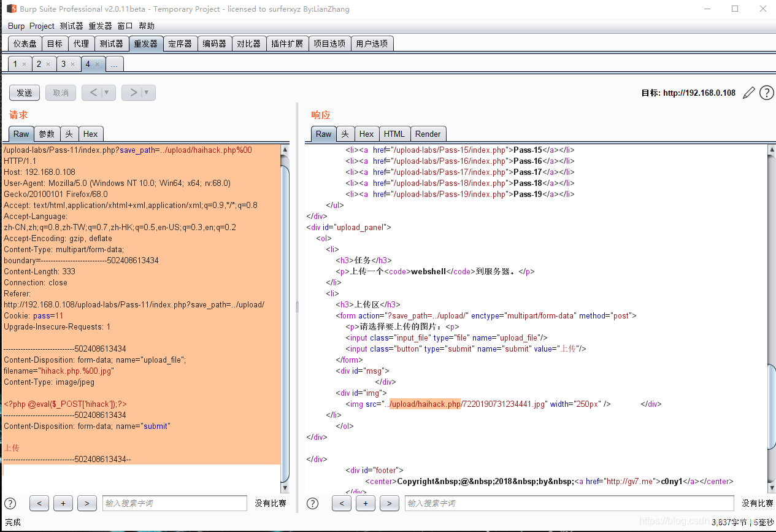776x532 pixels.
Task: Click request search + options button
Action: [x=63, y=503]
